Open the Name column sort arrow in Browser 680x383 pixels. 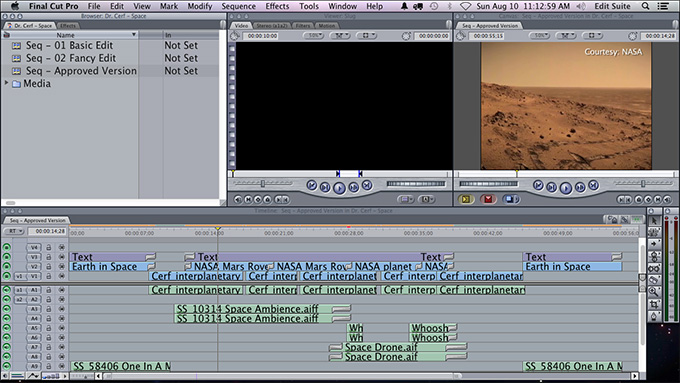pyautogui.click(x=134, y=35)
